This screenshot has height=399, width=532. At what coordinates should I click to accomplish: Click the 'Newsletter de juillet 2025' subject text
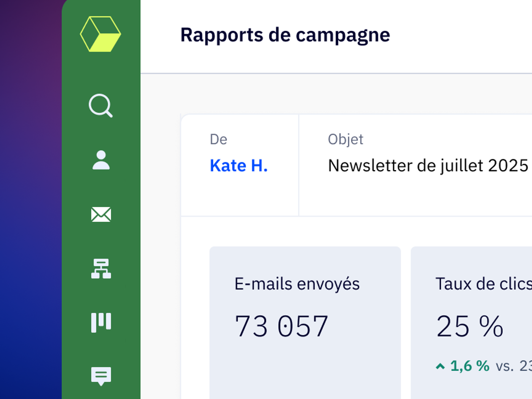coord(428,166)
